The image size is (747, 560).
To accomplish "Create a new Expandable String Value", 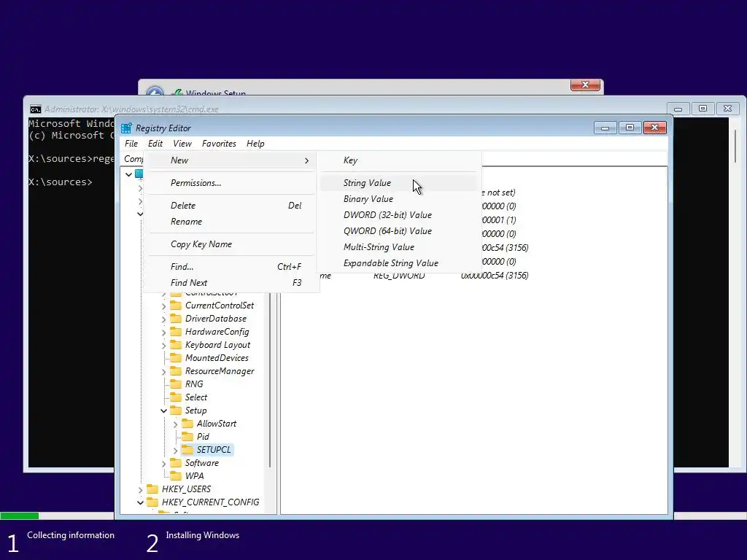I will (399, 263).
